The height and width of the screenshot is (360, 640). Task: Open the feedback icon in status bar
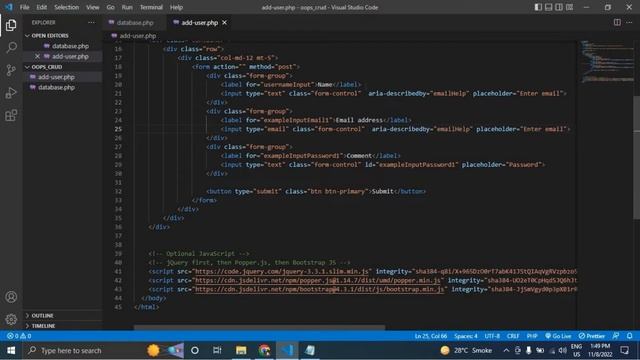[x=616, y=336]
